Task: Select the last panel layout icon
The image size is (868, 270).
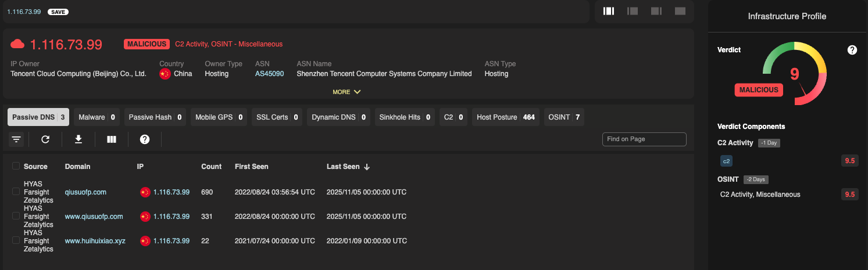Action: coord(680,11)
